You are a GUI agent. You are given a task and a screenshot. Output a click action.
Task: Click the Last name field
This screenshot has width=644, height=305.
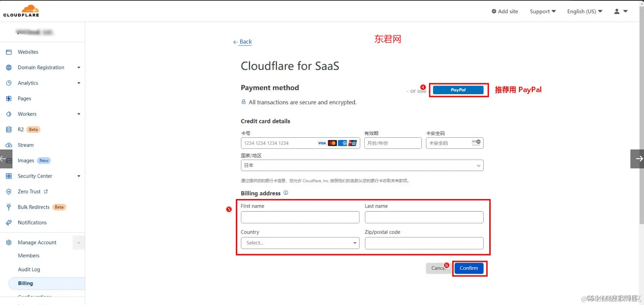424,217
